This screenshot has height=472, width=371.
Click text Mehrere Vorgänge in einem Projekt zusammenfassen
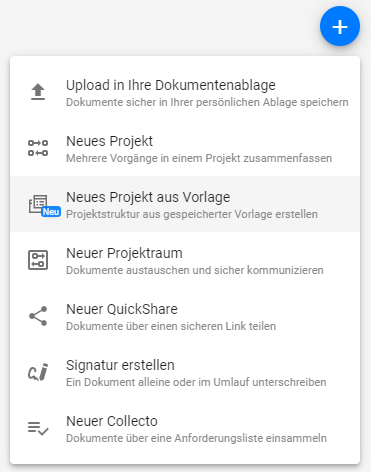click(x=199, y=158)
